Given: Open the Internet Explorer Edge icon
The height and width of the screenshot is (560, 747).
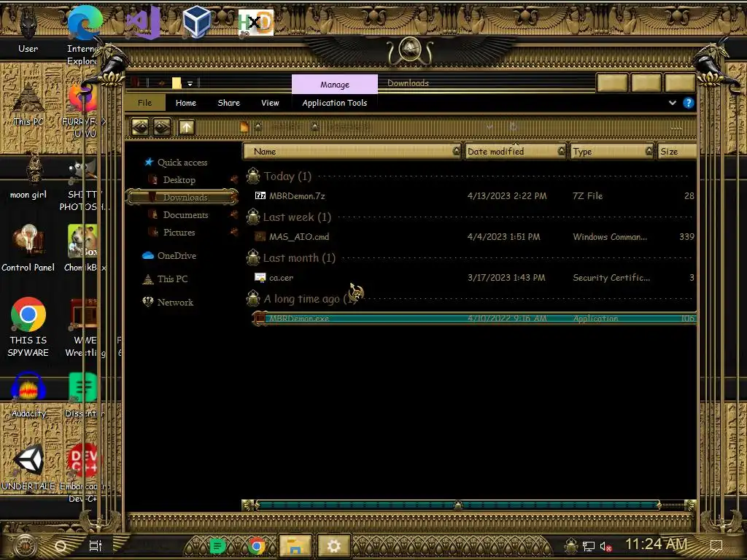Looking at the screenshot, I should click(x=85, y=28).
